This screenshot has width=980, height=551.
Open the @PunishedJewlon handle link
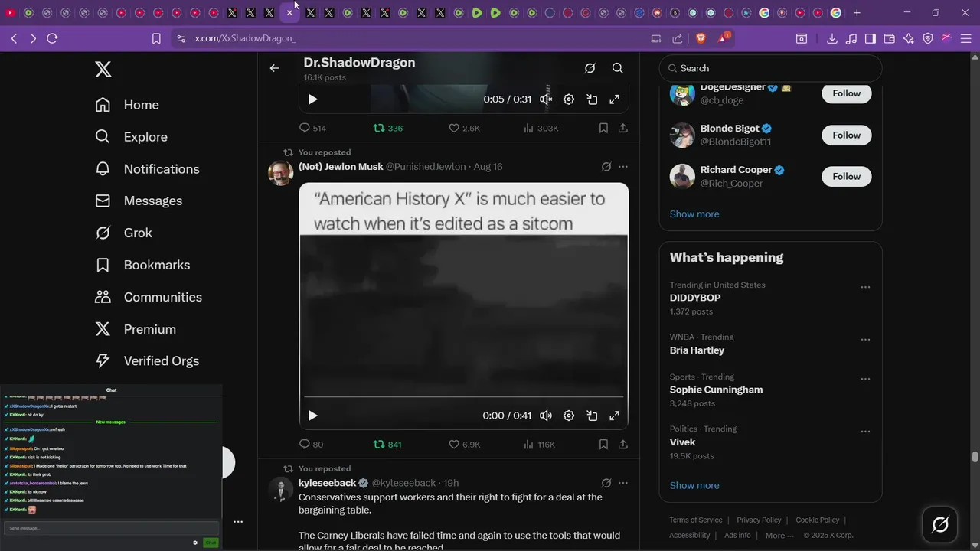click(x=426, y=167)
